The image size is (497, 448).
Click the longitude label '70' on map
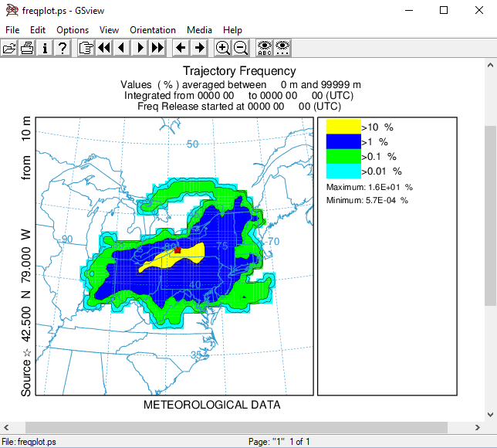(x=273, y=242)
